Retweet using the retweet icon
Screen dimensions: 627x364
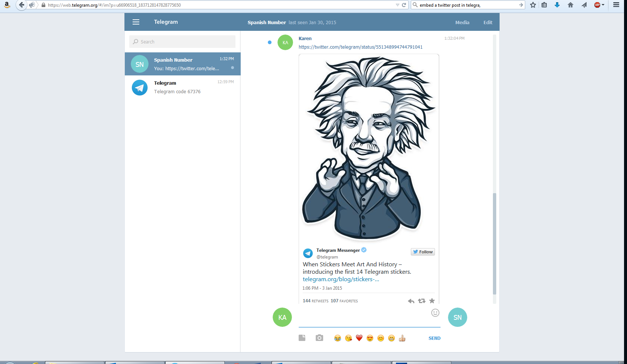point(422,301)
